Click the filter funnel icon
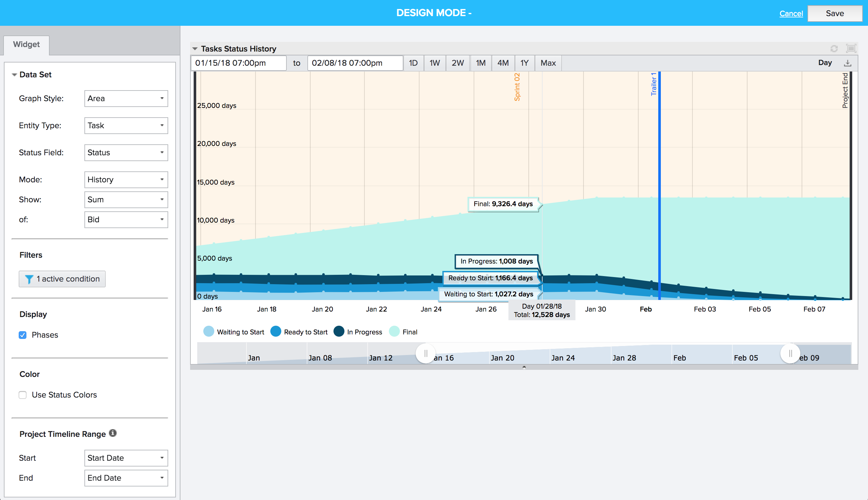 tap(29, 279)
